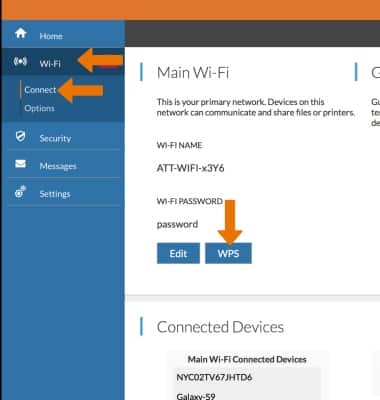Click the WI-FI NAME label

[x=179, y=145]
